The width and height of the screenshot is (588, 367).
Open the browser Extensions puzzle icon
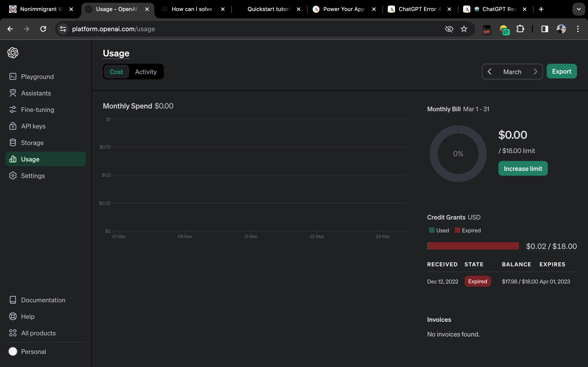pos(520,29)
